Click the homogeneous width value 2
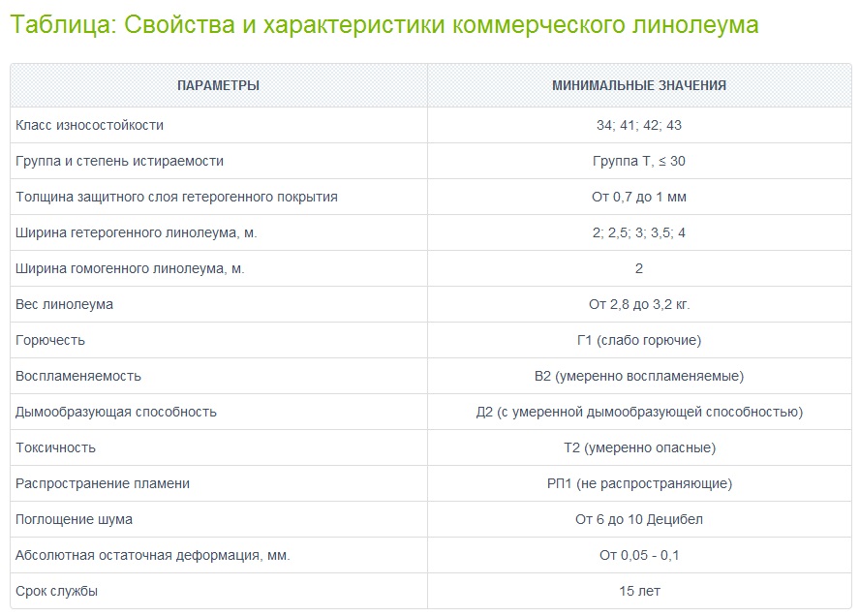The width and height of the screenshot is (860, 616). point(639,269)
